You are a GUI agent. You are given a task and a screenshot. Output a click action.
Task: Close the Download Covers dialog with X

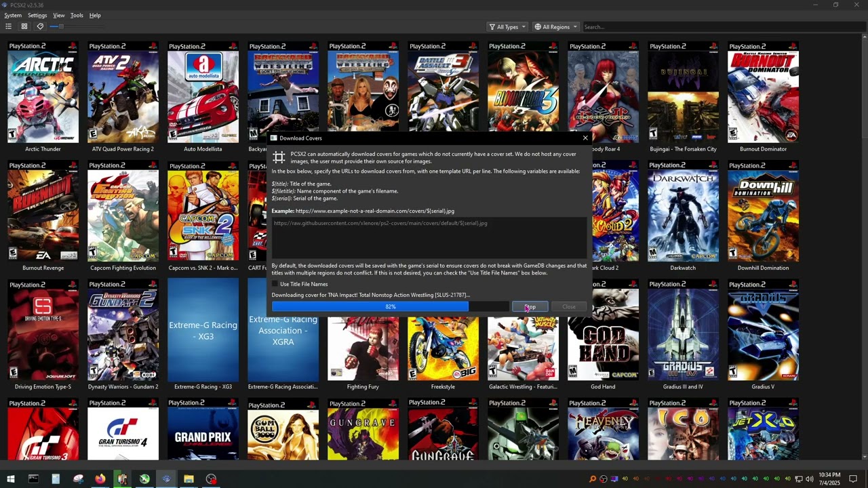pyautogui.click(x=585, y=138)
